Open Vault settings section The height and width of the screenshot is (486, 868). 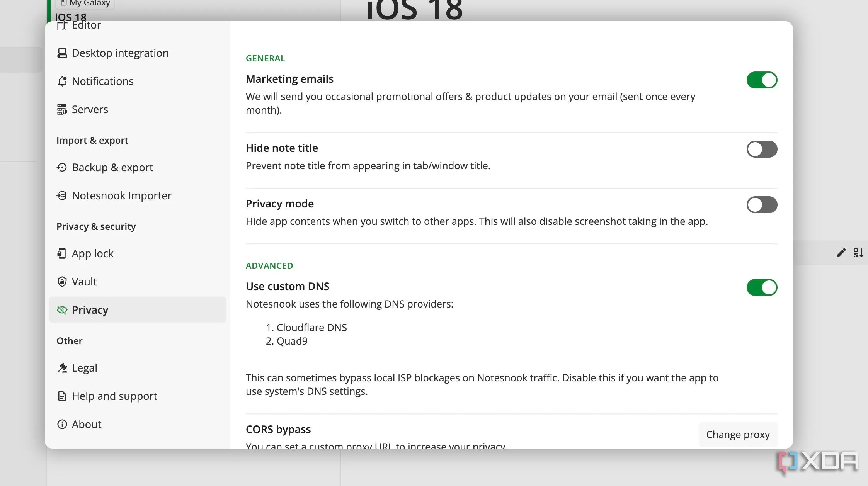pos(138,282)
